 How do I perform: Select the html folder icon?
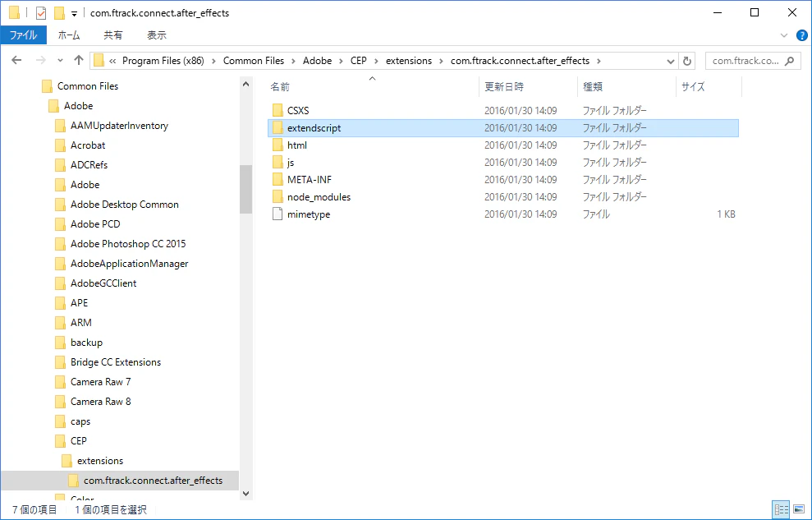click(x=278, y=145)
